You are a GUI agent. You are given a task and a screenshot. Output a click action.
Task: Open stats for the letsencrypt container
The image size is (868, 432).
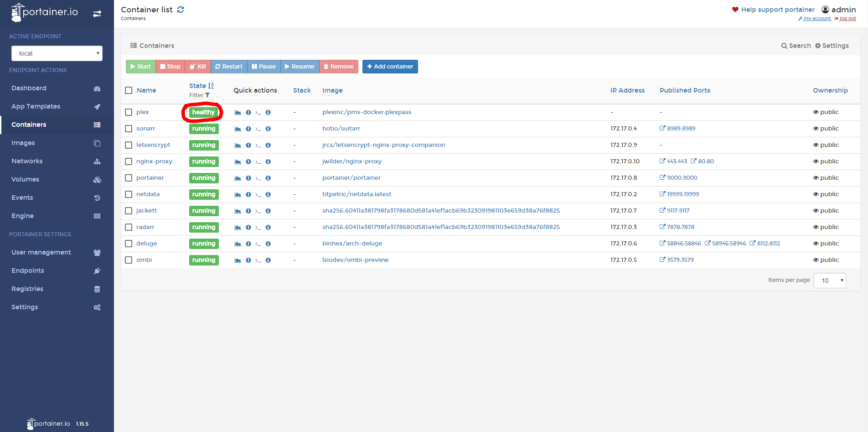tap(238, 145)
